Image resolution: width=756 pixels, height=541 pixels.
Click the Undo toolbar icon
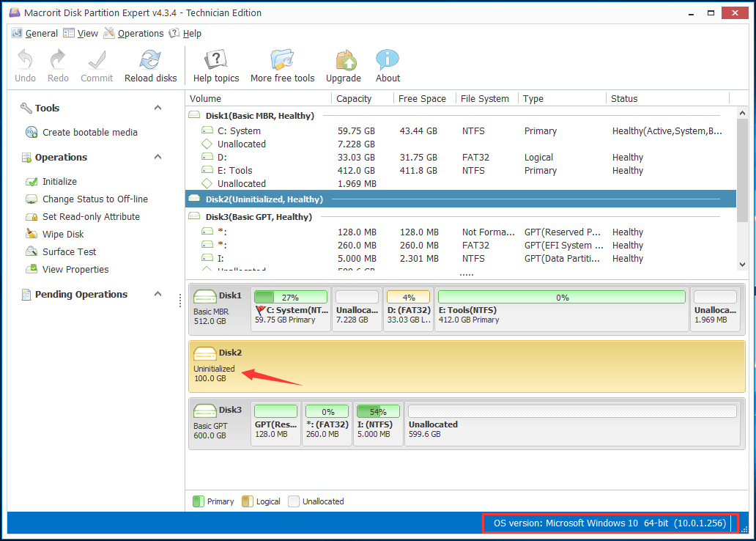[x=25, y=60]
